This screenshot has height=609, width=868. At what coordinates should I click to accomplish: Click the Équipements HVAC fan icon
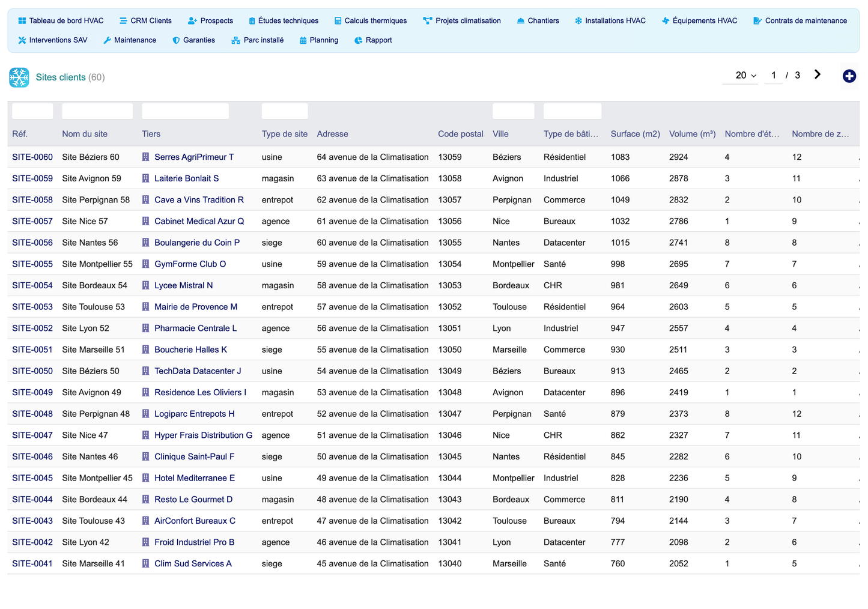pos(666,20)
